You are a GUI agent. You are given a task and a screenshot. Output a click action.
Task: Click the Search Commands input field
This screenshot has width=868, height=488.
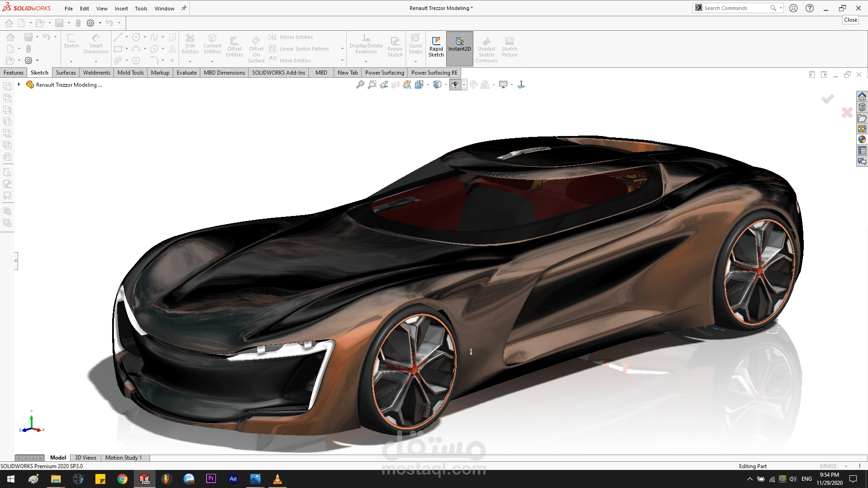[x=736, y=8]
